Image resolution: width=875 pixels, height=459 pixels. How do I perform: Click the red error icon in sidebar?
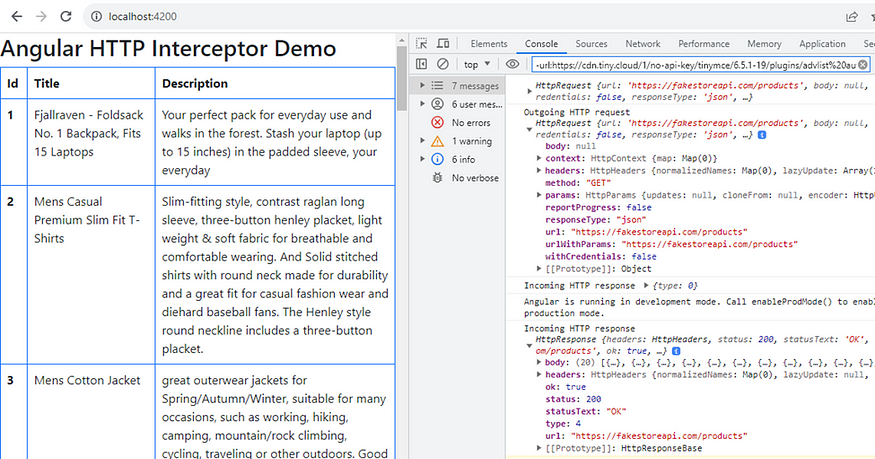pyautogui.click(x=438, y=122)
